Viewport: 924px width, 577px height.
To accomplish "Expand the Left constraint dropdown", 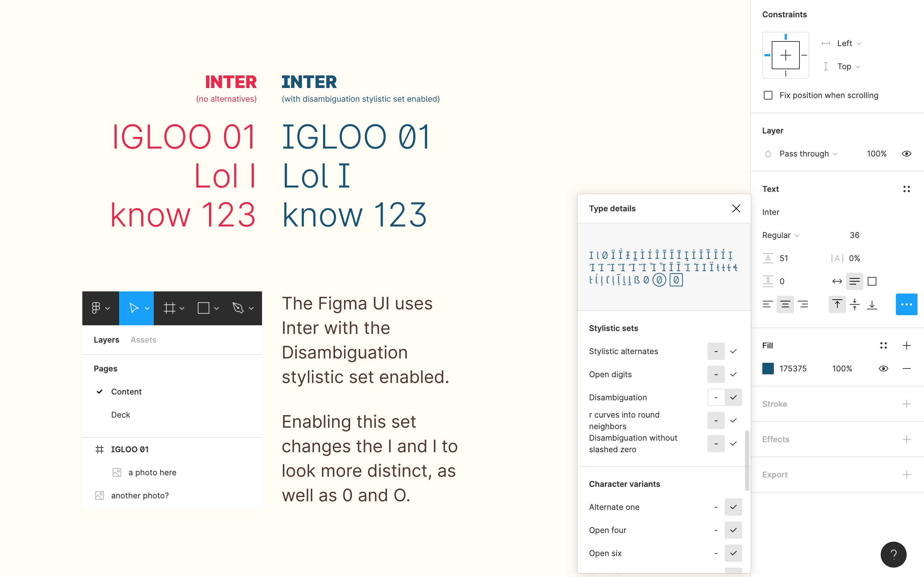I will point(859,43).
